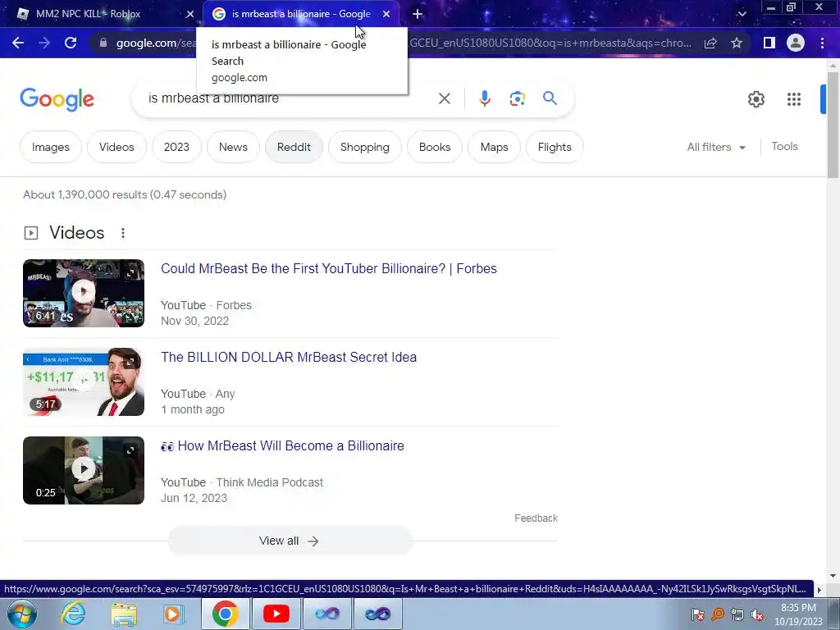Reload the Google search page

pos(71,43)
